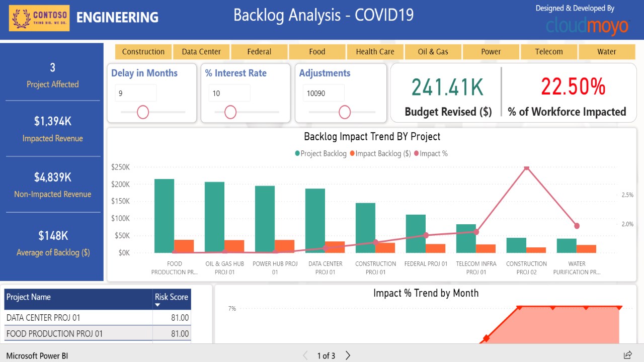Viewport: 644px width, 362px height.
Task: Select Telecom Infra Proj 01 green bar
Action: (466, 238)
